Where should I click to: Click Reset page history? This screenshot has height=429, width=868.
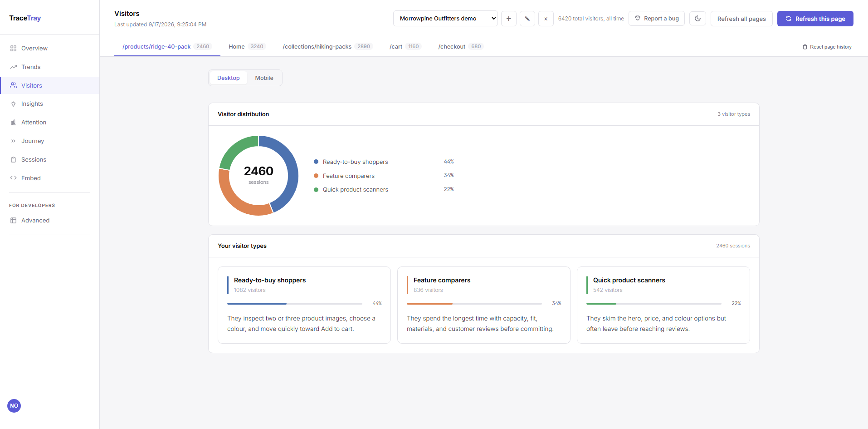pos(827,47)
